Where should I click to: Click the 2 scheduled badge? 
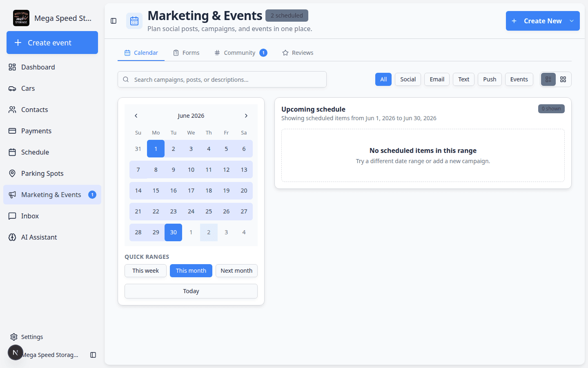[x=287, y=16]
